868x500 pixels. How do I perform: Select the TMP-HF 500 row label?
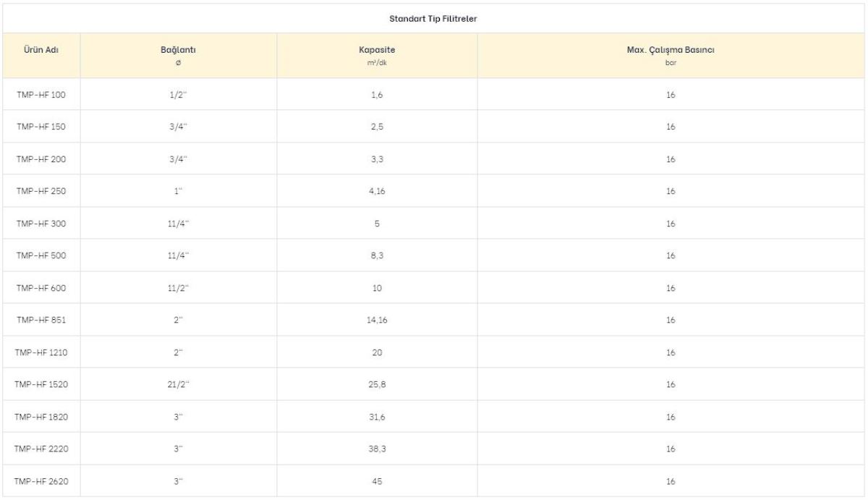tap(41, 255)
